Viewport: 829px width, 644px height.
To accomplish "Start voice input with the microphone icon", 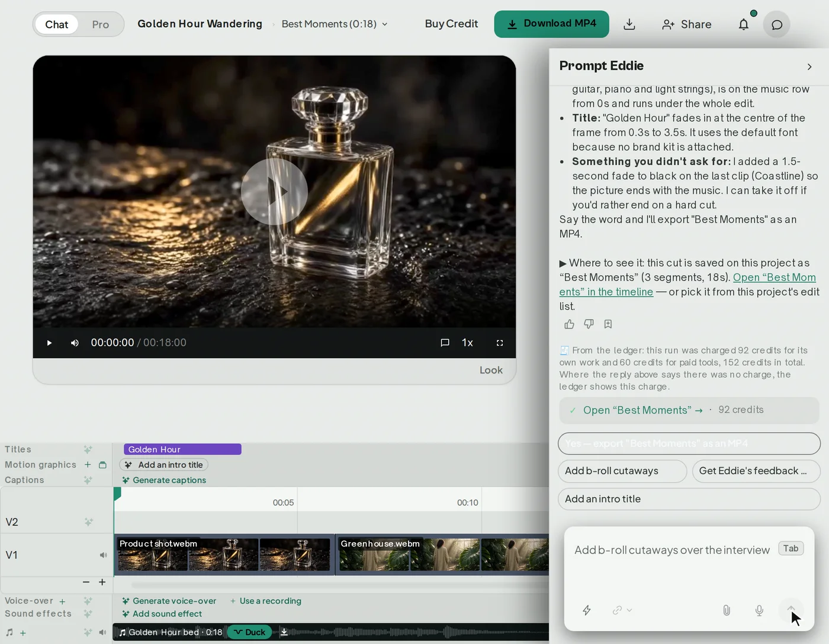I will (759, 610).
